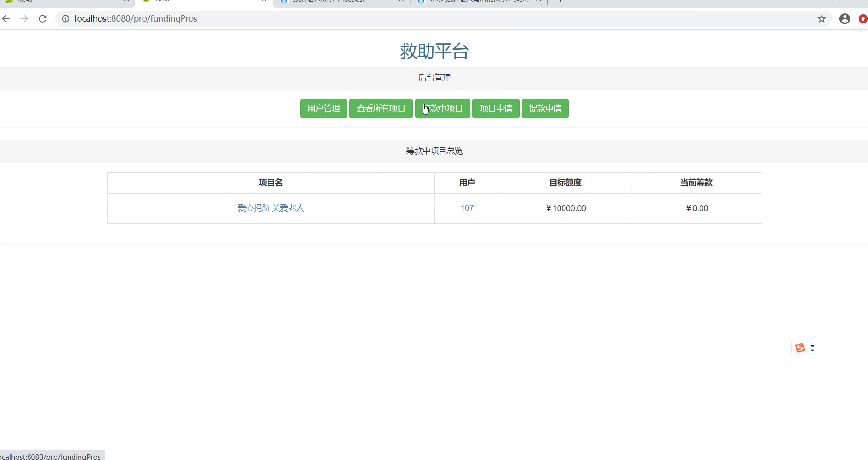The width and height of the screenshot is (868, 460).
Task: Click the red extension icon in toolbar
Action: (x=863, y=19)
